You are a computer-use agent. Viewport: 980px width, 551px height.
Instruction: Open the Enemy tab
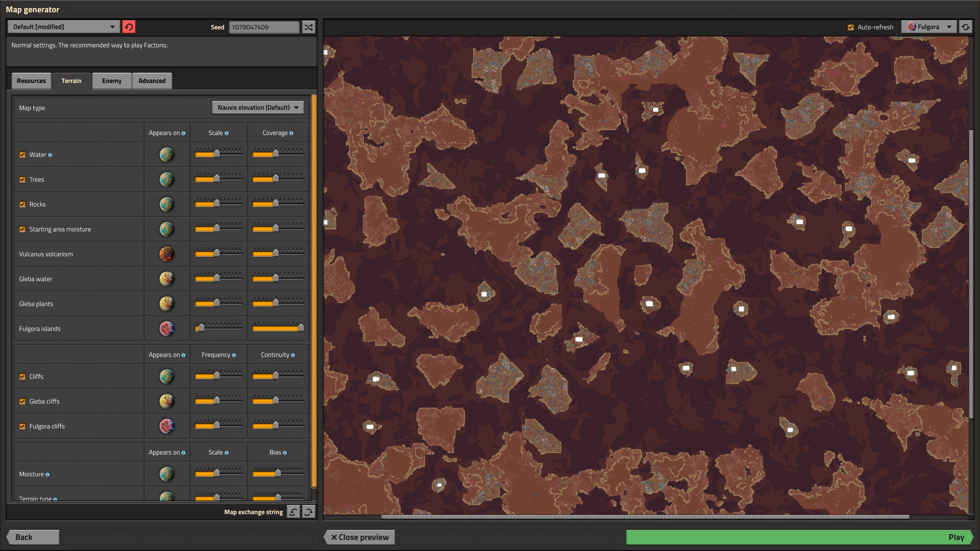click(112, 81)
